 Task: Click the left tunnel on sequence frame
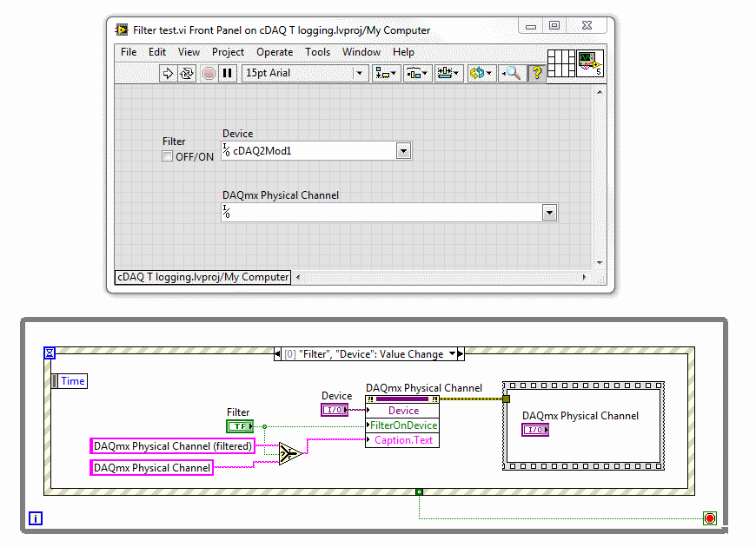[506, 399]
